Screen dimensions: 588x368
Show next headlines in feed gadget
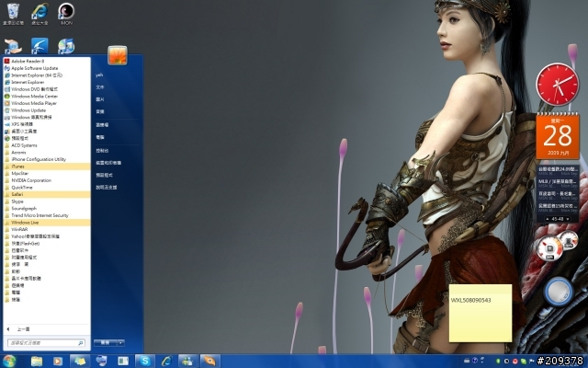pos(568,219)
